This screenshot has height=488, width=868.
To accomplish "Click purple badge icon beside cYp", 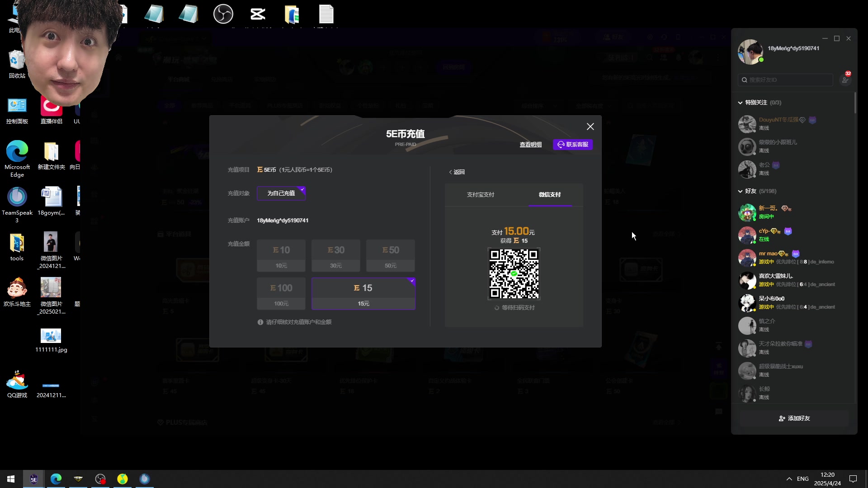I will 788,231.
